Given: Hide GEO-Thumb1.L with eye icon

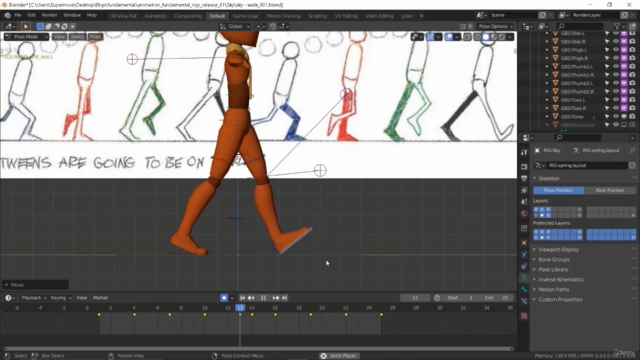Looking at the screenshot, I should pos(616,67).
